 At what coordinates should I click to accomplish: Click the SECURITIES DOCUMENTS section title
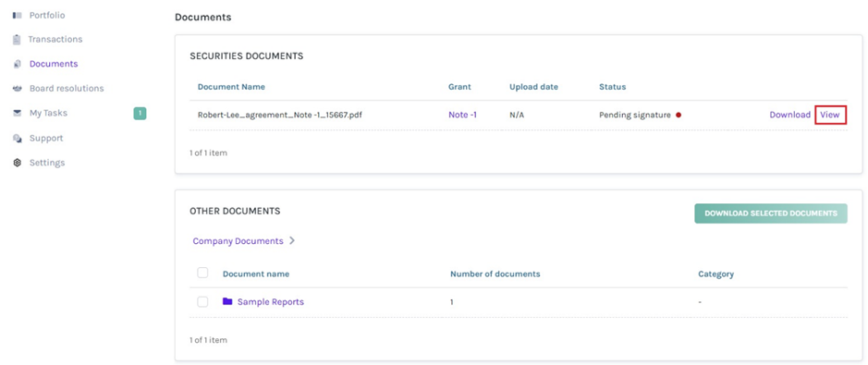tap(246, 56)
